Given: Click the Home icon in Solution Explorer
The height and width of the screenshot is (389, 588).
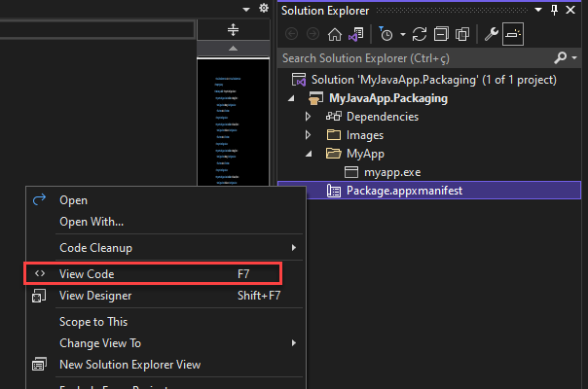Looking at the screenshot, I should [x=335, y=34].
